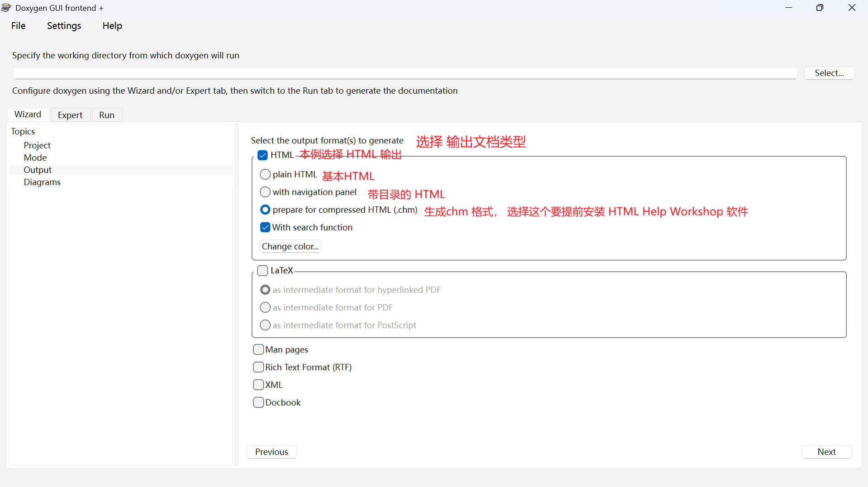The image size is (868, 487).
Task: Select the Diagrams topic
Action: point(42,182)
